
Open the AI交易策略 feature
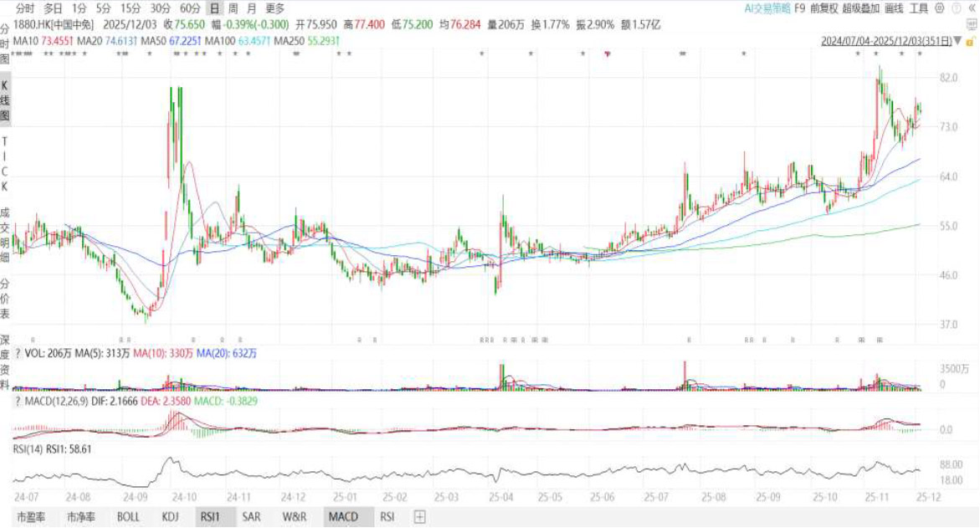766,8
